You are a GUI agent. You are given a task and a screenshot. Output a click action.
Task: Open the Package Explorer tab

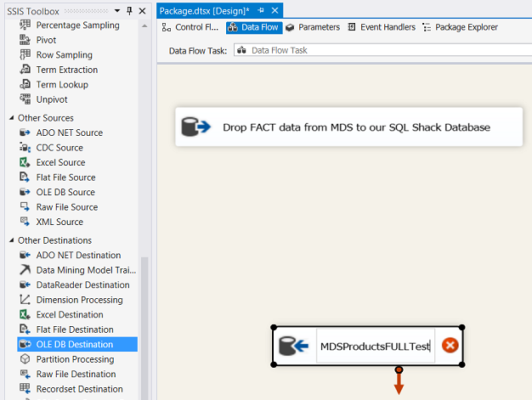[460, 27]
